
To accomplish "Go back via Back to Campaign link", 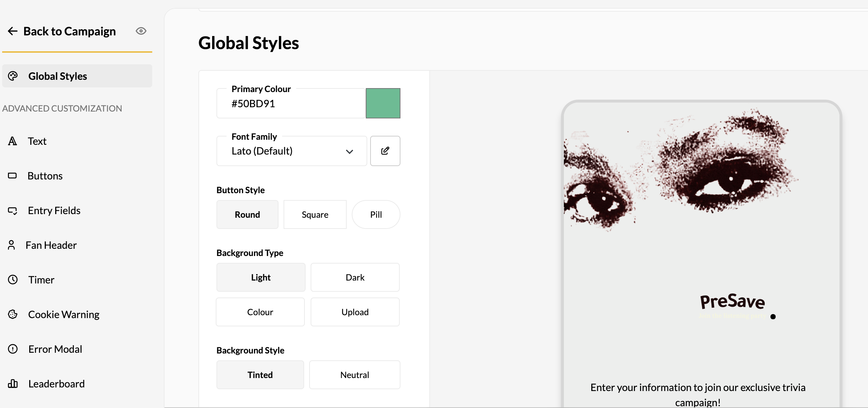I will pos(70,31).
